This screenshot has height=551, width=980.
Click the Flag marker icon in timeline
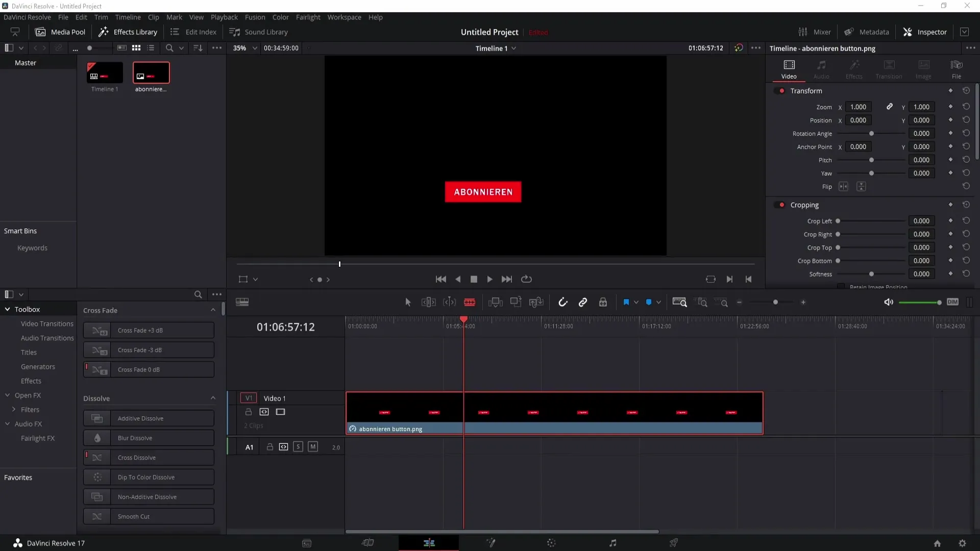625,302
